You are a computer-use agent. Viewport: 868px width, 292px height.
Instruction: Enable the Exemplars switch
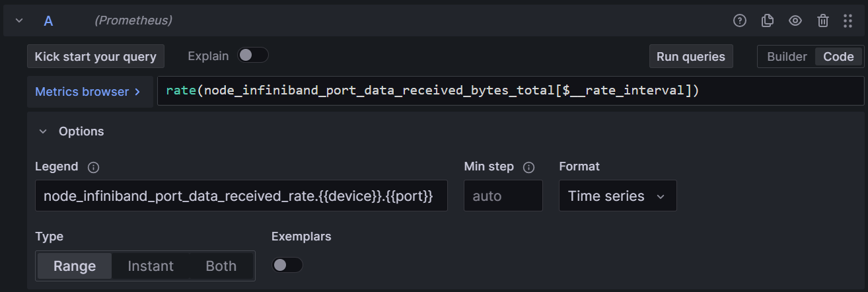point(287,265)
